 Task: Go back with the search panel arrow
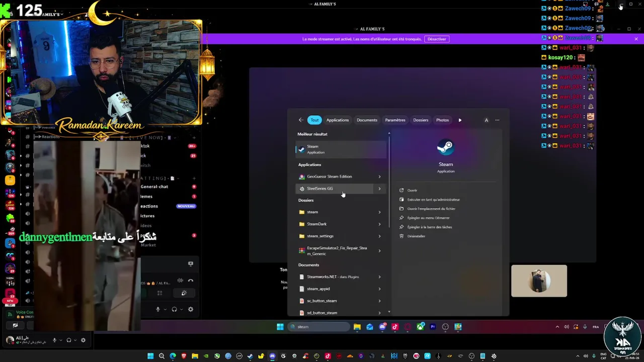pos(301,120)
